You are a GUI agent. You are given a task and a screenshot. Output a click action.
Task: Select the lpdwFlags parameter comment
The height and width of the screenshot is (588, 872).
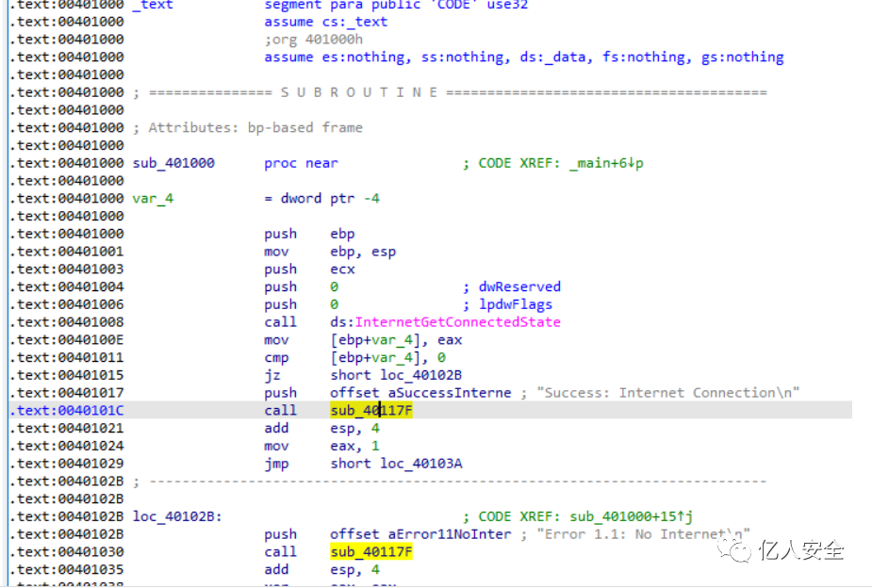[x=516, y=304]
